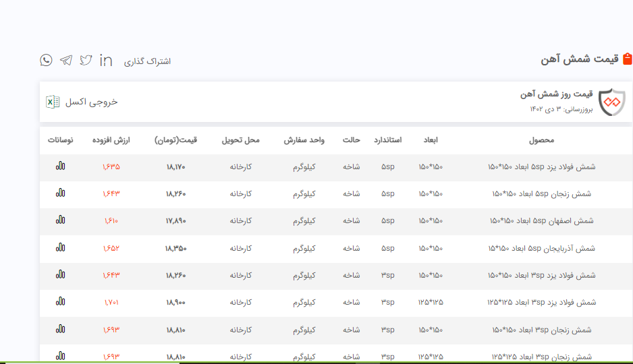This screenshot has width=633, height=364.
Task: Click the محصول column header
Action: (x=541, y=140)
